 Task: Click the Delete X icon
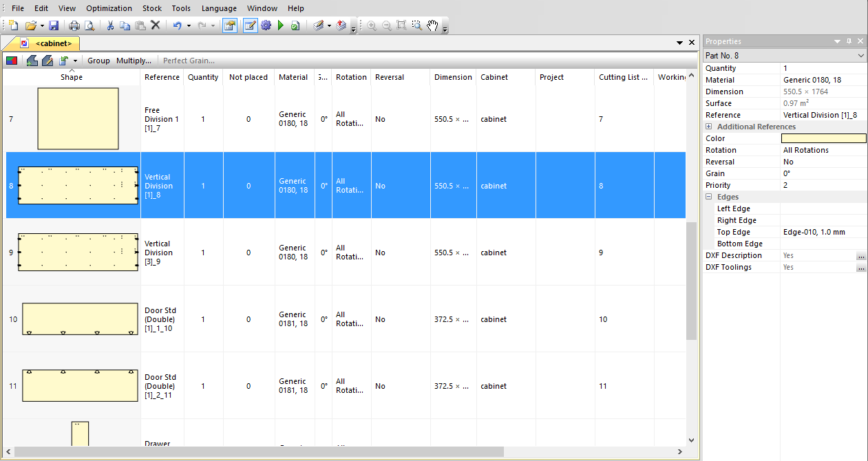pos(156,26)
